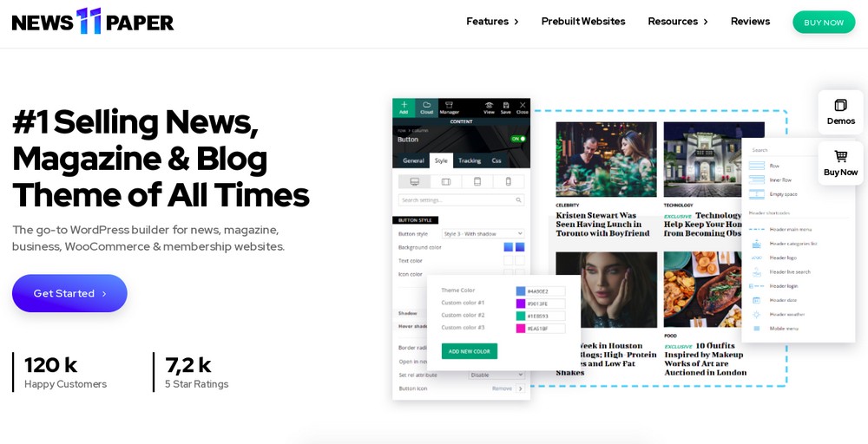This screenshot has width=868, height=444.
Task: Open the Button style dropdown
Action: [483, 234]
